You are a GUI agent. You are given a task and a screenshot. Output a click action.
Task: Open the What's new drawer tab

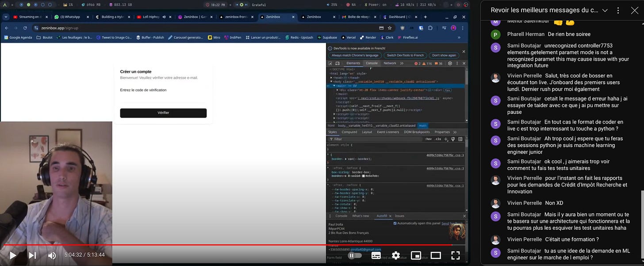tap(360, 216)
